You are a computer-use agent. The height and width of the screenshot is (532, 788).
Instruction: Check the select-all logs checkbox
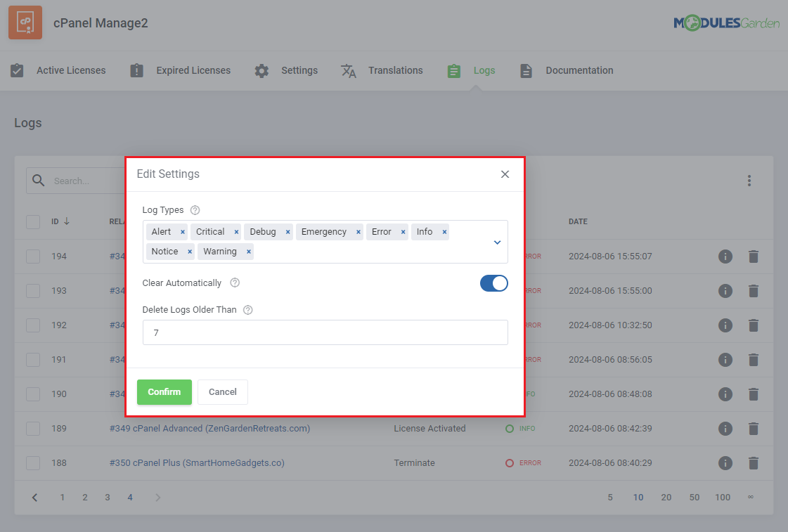click(33, 221)
